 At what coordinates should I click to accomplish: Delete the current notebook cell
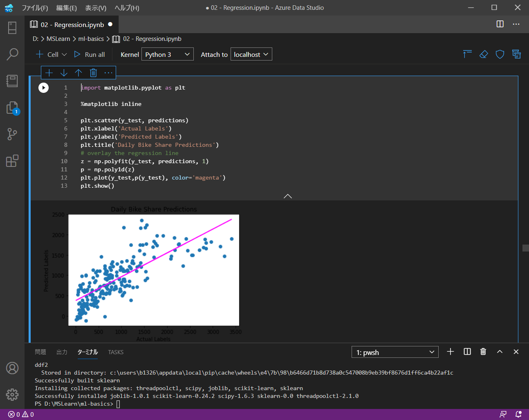pos(93,73)
